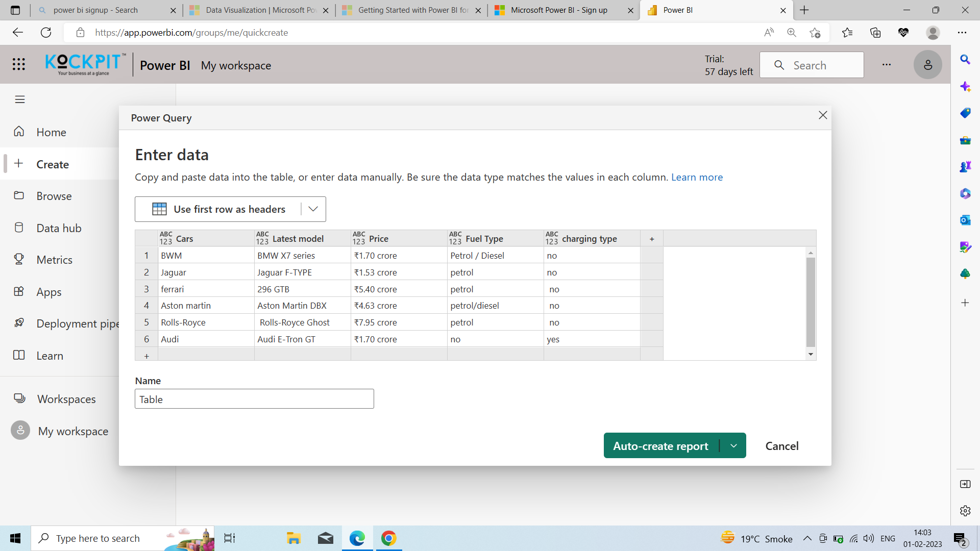Open Edge sidebar settings gear
Image resolution: width=980 pixels, height=551 pixels.
coord(965,511)
